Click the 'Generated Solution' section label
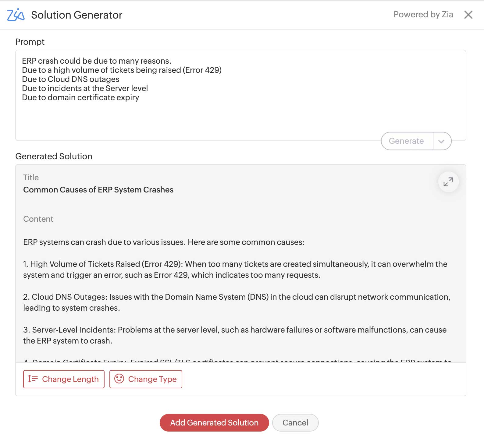 tap(54, 156)
